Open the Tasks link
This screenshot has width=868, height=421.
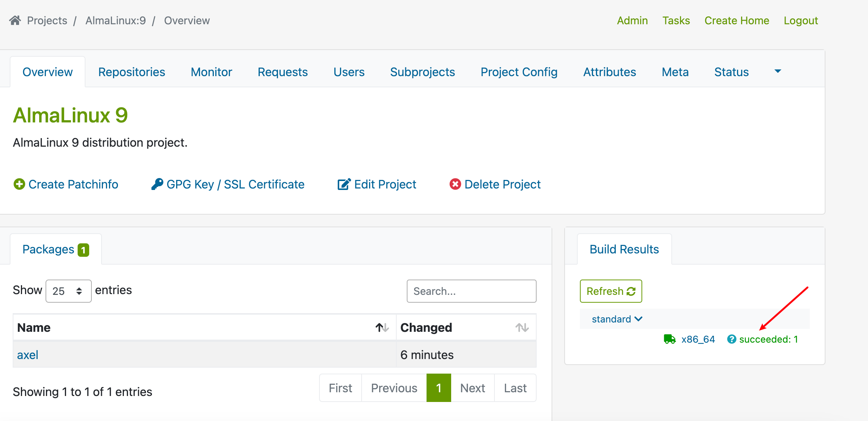[x=676, y=21]
